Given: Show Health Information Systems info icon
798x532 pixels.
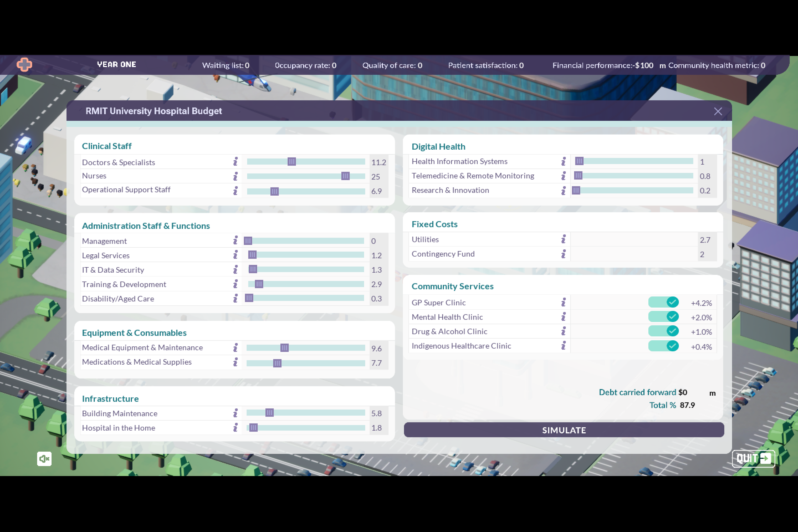Looking at the screenshot, I should click(564, 161).
